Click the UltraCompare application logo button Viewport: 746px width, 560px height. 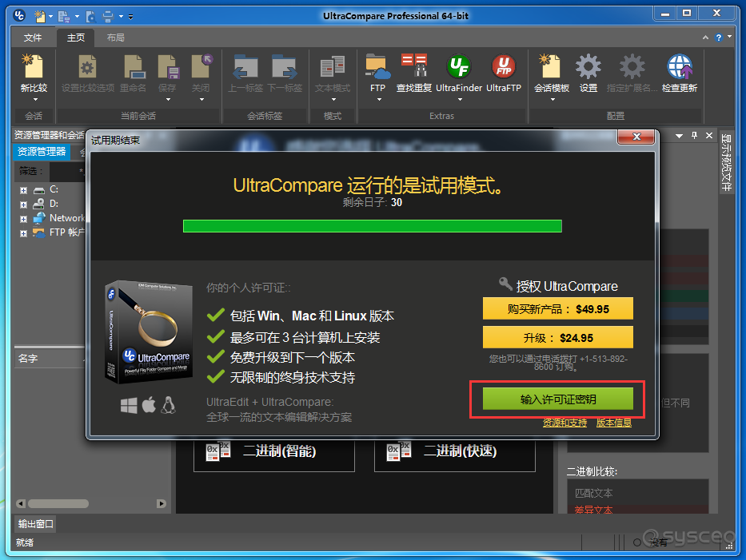tap(19, 16)
